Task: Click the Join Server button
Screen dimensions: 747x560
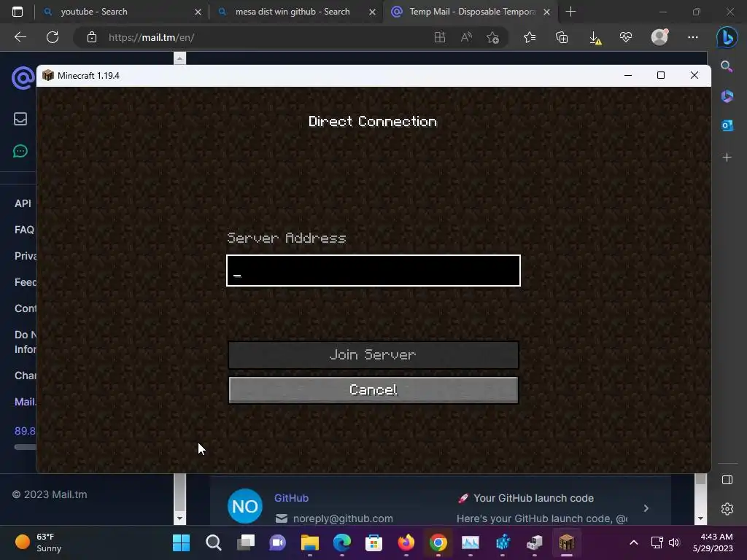Action: coord(373,355)
